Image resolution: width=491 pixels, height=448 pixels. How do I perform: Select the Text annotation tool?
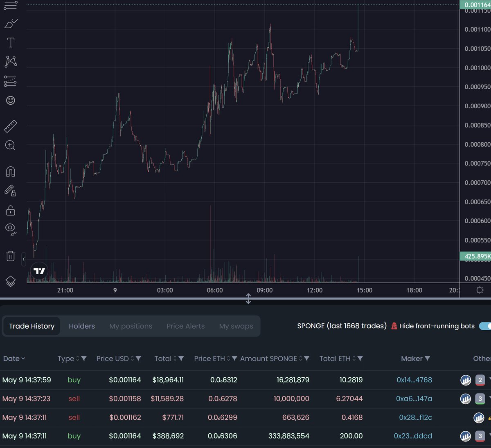coord(11,43)
